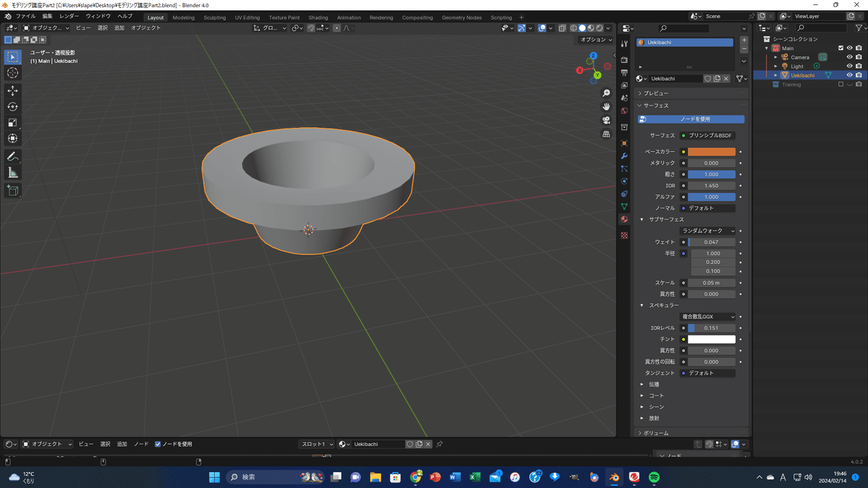This screenshot has width=868, height=488.
Task: Toggle X-ray mode in the viewport header
Action: point(562,28)
